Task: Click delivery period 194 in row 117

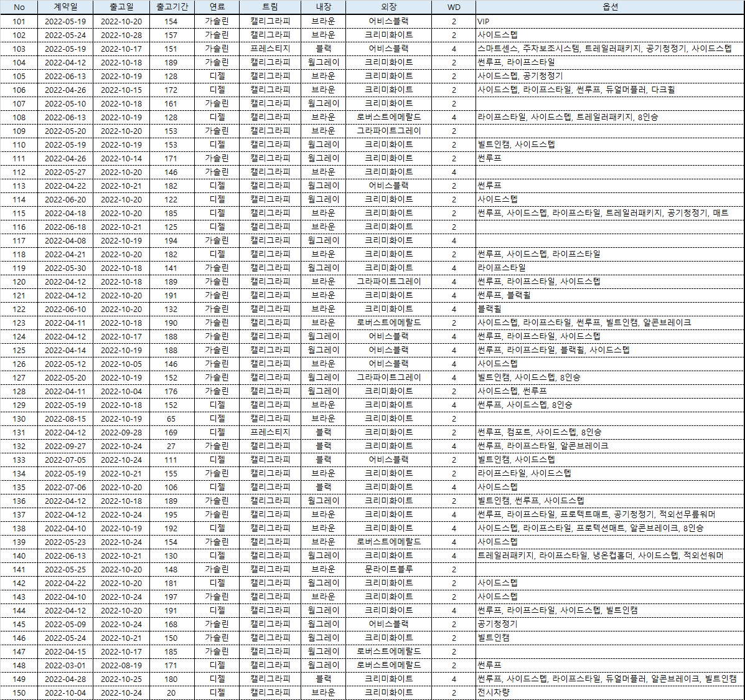Action: (x=172, y=241)
